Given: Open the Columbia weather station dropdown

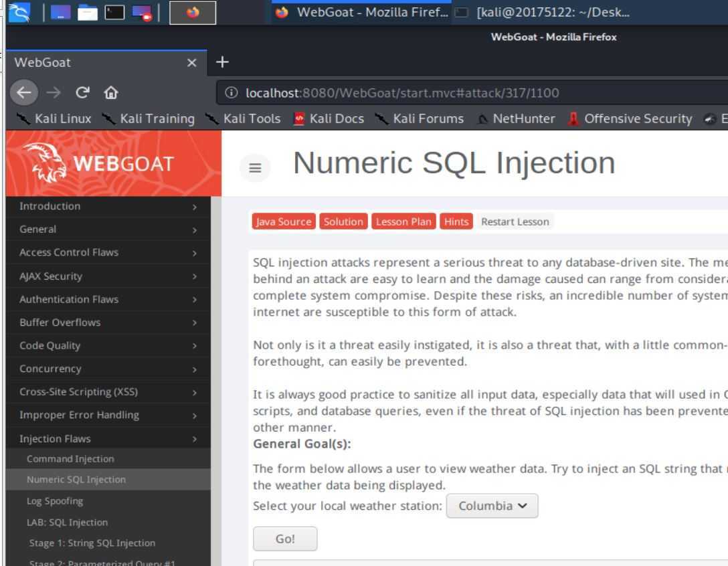Looking at the screenshot, I should [492, 506].
